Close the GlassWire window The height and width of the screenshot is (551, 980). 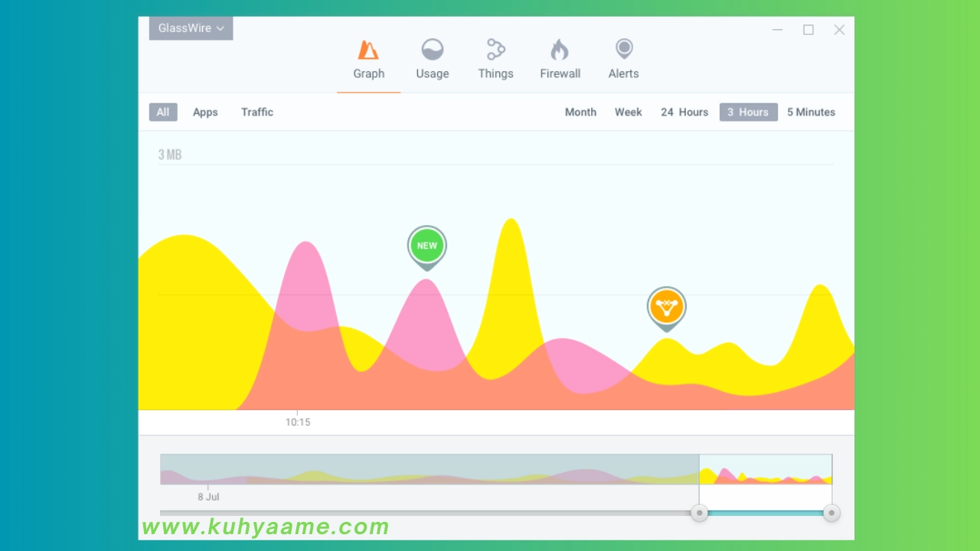pos(839,30)
